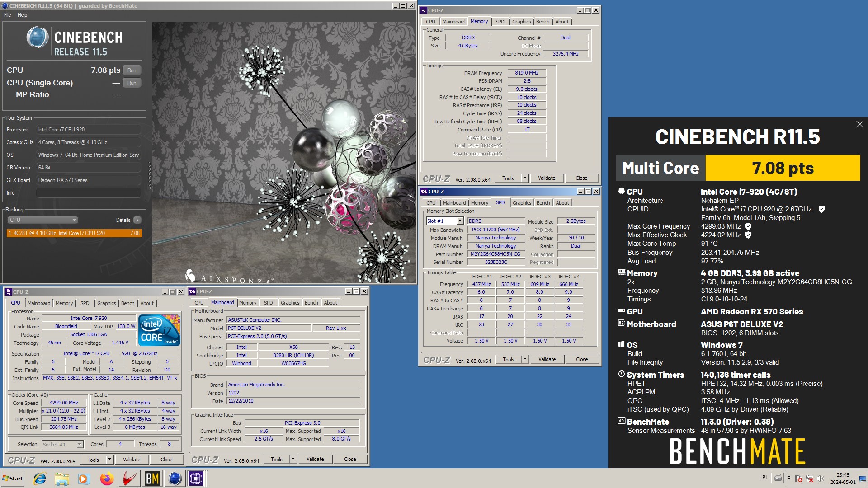This screenshot has height=488, width=868.
Task: Switch to Graphics tab in CPU-Z SPD window
Action: click(x=522, y=203)
